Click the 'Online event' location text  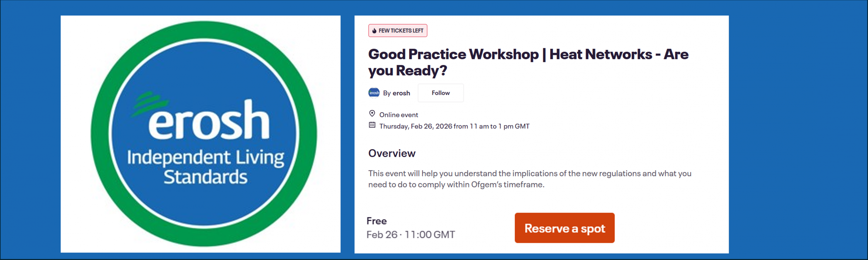point(398,115)
